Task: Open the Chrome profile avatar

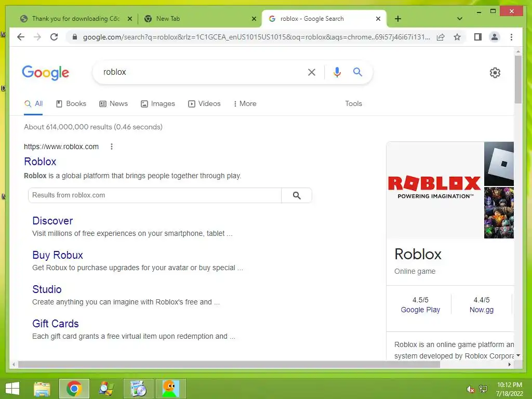Action: [x=495, y=37]
